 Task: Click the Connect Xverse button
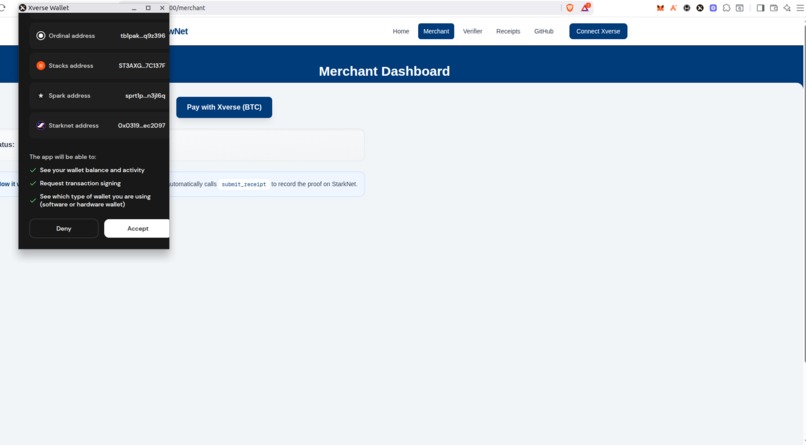[x=598, y=31]
